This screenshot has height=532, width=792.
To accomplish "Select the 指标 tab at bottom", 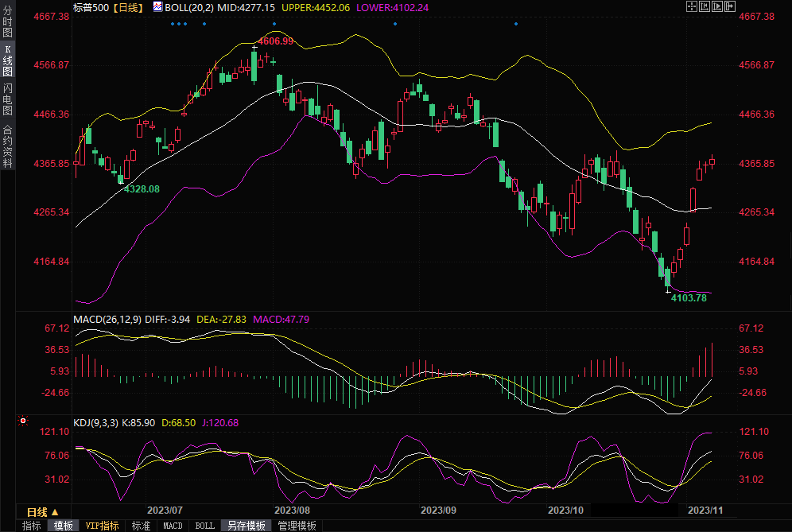I will [x=31, y=526].
